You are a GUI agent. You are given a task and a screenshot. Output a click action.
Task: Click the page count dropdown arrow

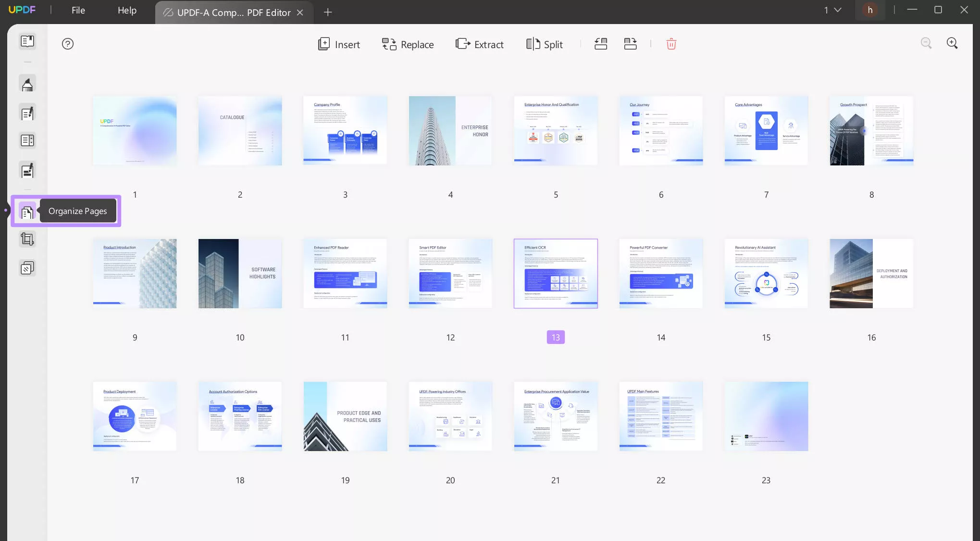tap(840, 10)
